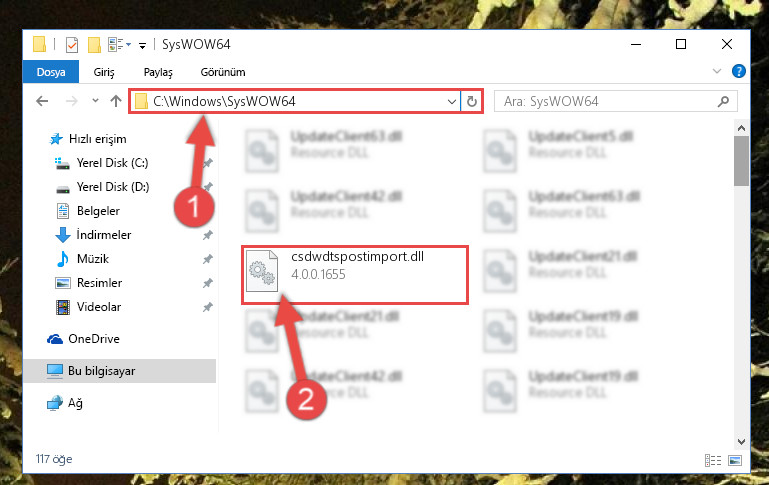769x485 pixels.
Task: Click the New Folder icon in title bar
Action: pos(94,45)
